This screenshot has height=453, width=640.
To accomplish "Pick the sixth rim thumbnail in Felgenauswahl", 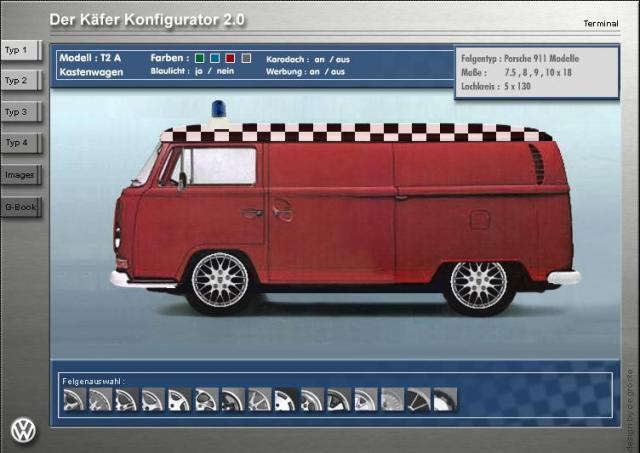I will [x=207, y=399].
